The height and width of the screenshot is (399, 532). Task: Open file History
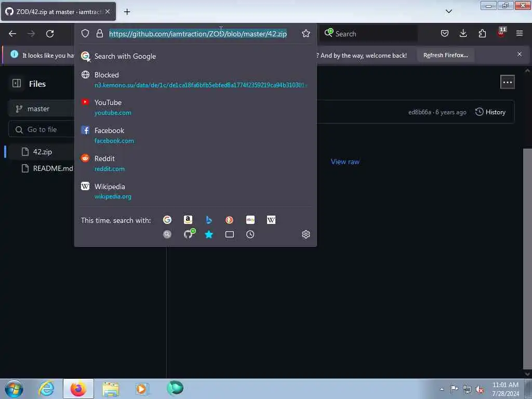coord(490,112)
